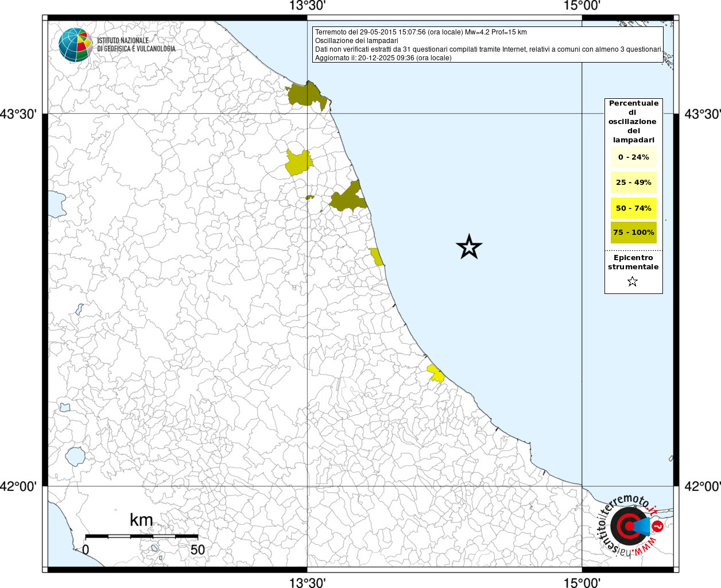Viewport: 721px width, 588px height.
Task: Click the 42°00' label on left axis
Action: click(18, 486)
